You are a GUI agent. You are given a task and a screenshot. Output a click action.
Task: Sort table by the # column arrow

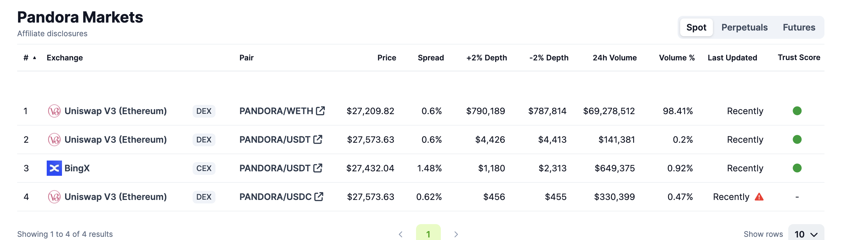[x=34, y=58]
